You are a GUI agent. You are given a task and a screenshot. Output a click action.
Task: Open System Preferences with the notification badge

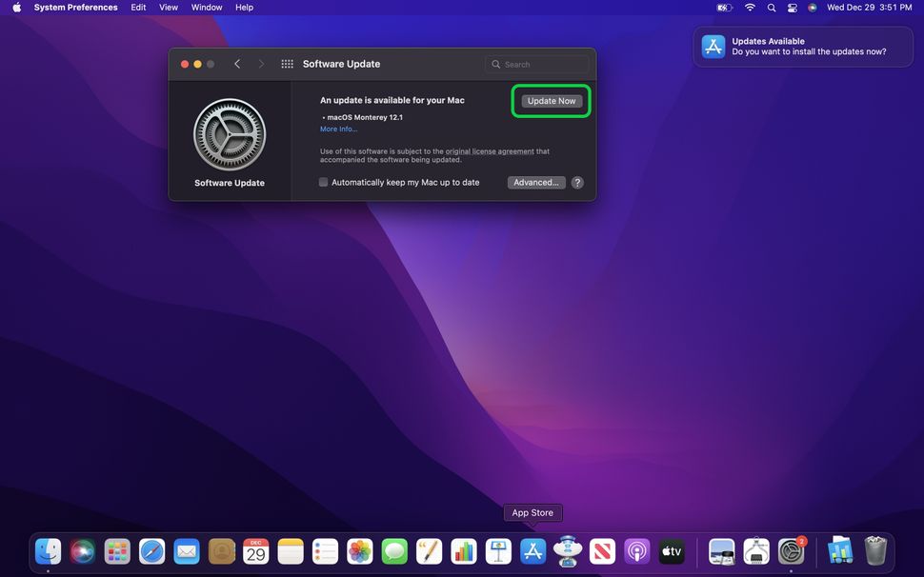click(x=790, y=550)
